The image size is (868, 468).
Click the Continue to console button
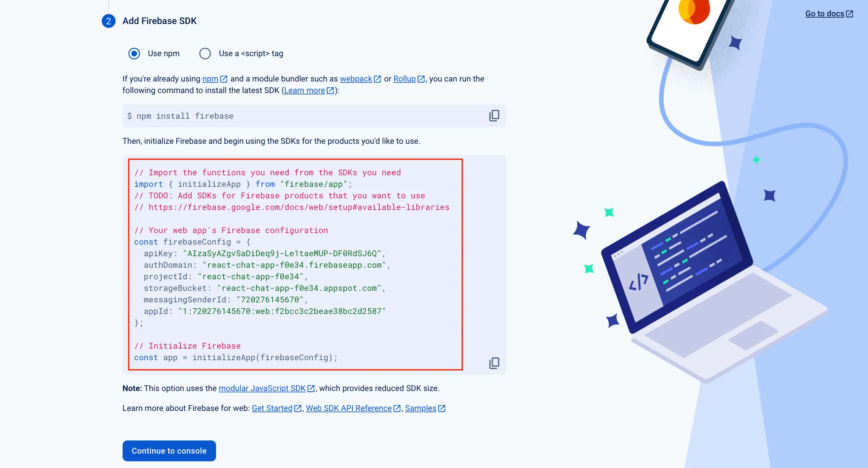(x=169, y=451)
